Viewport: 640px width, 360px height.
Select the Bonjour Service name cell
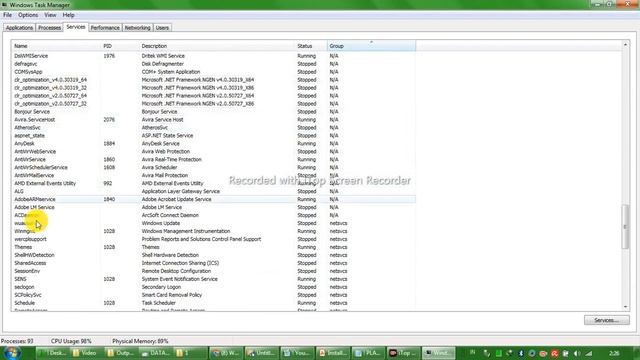32,112
